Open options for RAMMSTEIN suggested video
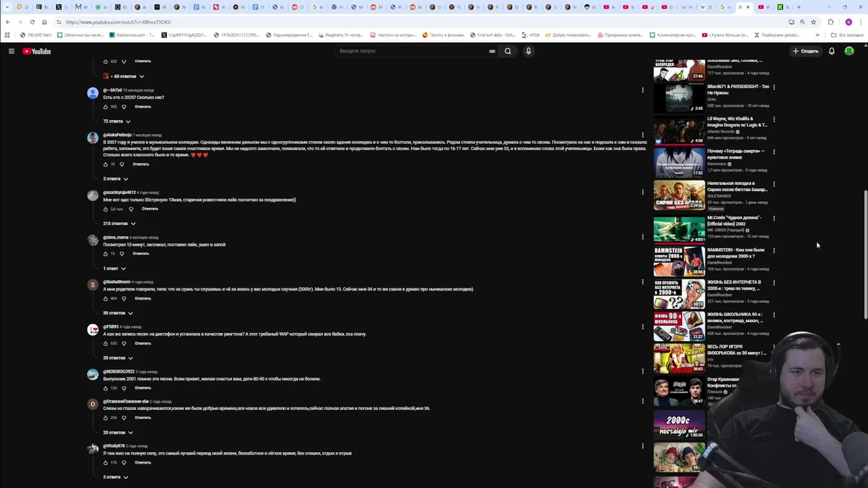The height and width of the screenshot is (488, 868). click(x=774, y=251)
